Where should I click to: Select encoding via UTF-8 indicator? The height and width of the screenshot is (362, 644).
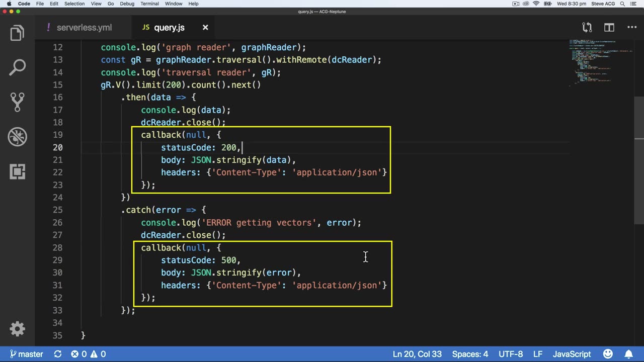[511, 354]
